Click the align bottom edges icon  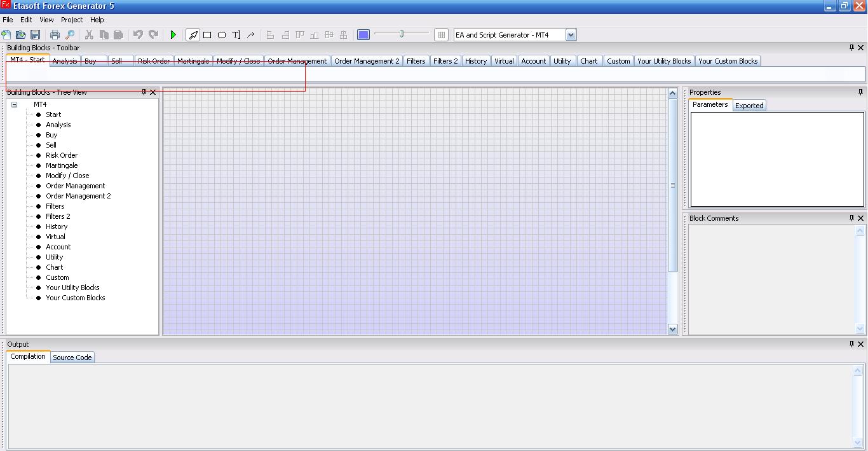click(315, 35)
